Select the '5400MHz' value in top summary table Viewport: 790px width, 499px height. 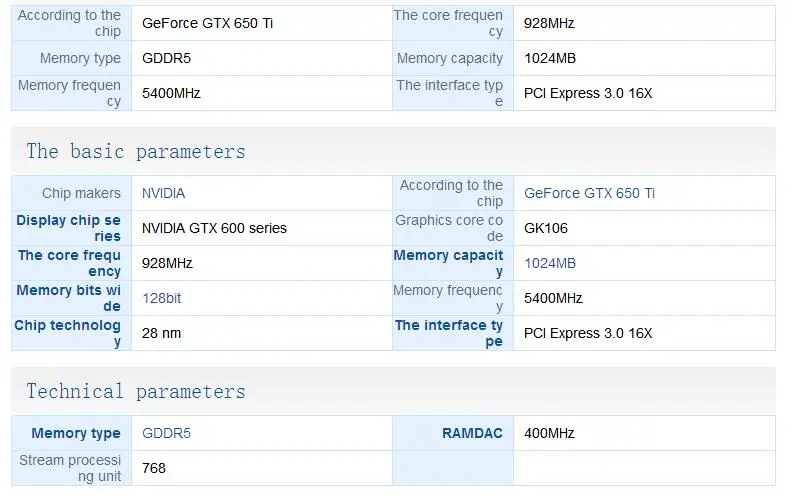171,93
